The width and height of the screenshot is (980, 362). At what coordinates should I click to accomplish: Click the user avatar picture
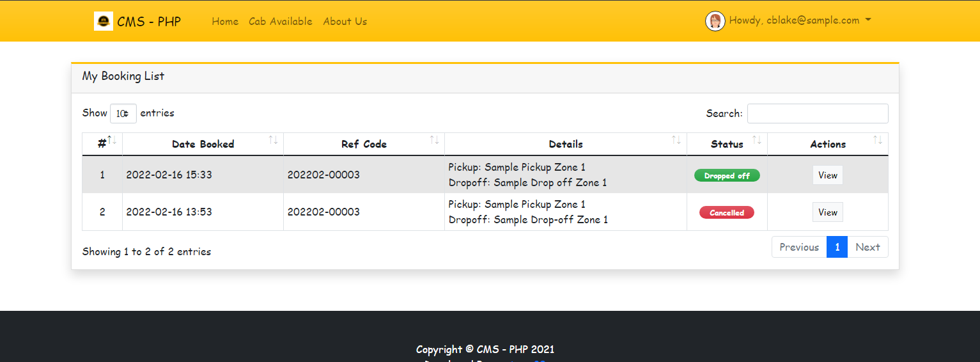[715, 21]
